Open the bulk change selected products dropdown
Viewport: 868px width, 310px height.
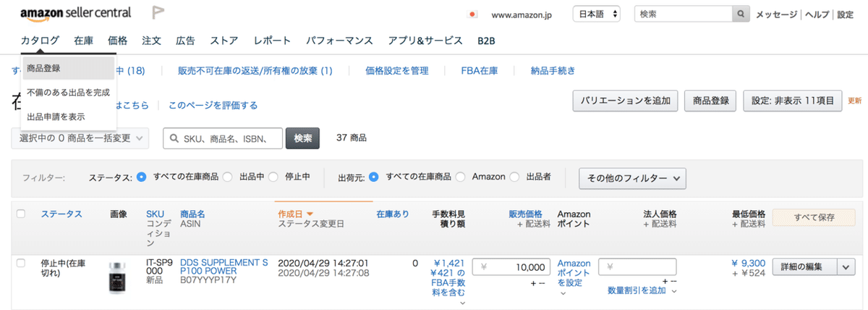pos(80,138)
